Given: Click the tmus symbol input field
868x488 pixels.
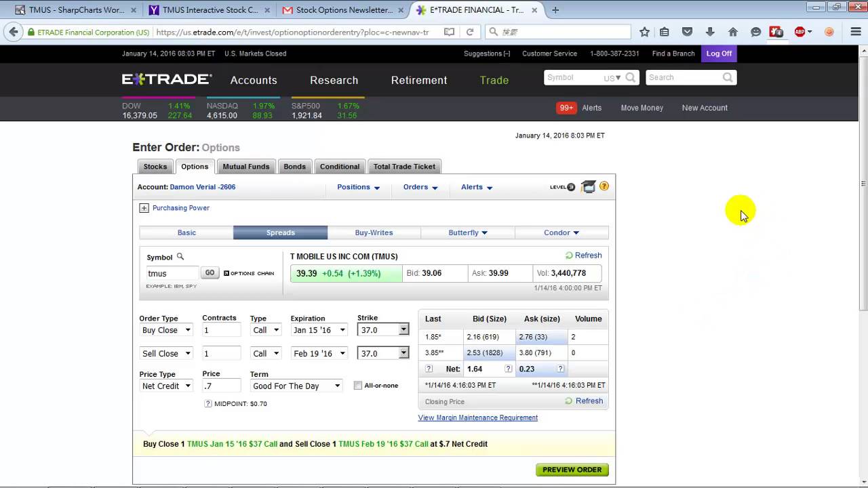Looking at the screenshot, I should coord(172,273).
